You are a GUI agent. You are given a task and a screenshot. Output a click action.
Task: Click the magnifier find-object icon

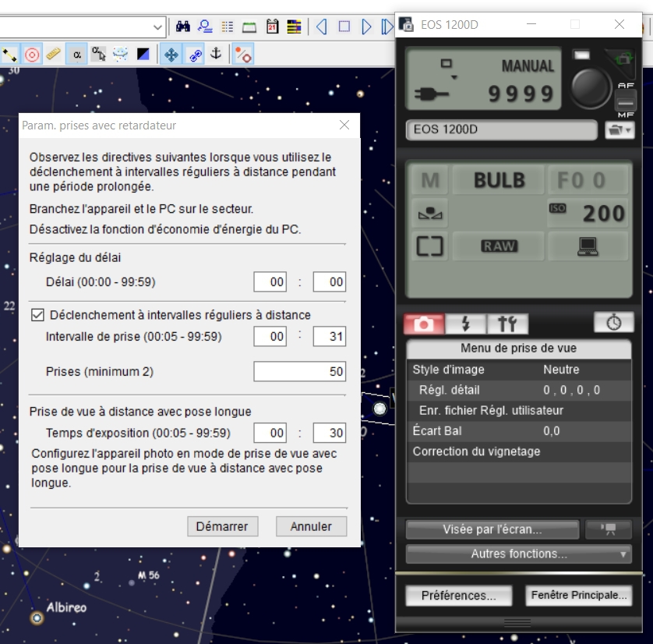205,27
